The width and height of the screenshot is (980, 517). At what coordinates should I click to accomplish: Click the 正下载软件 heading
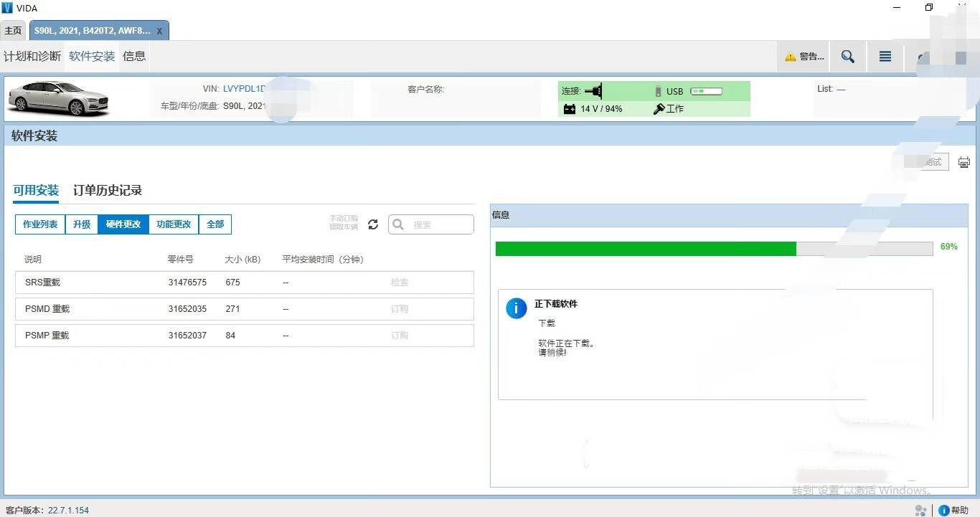556,304
